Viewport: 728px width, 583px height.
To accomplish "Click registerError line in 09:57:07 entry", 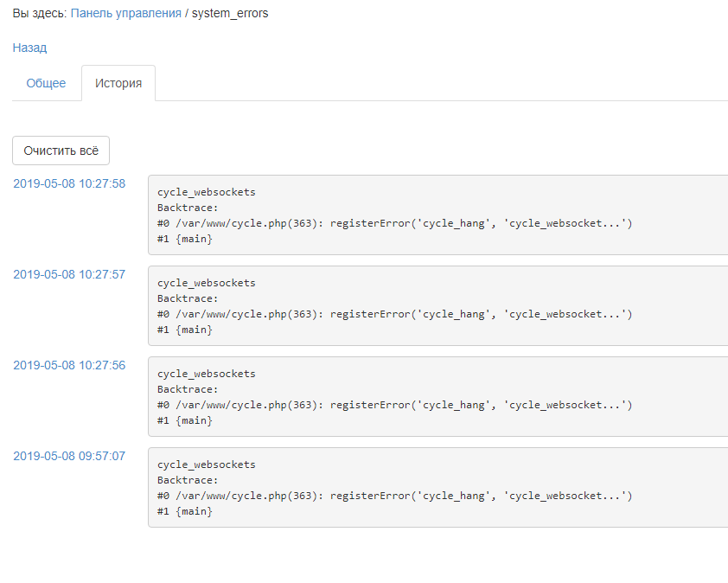I will point(394,496).
